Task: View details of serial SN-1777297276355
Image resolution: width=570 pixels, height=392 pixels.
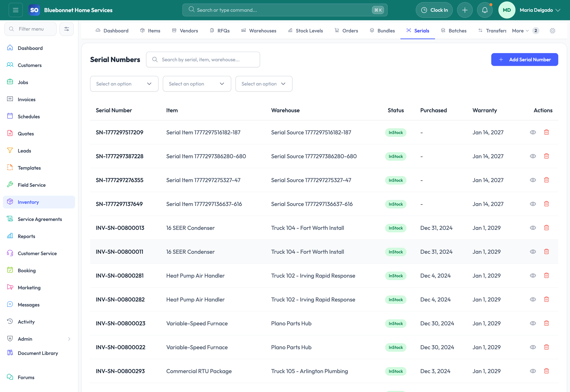Action: pyautogui.click(x=533, y=180)
